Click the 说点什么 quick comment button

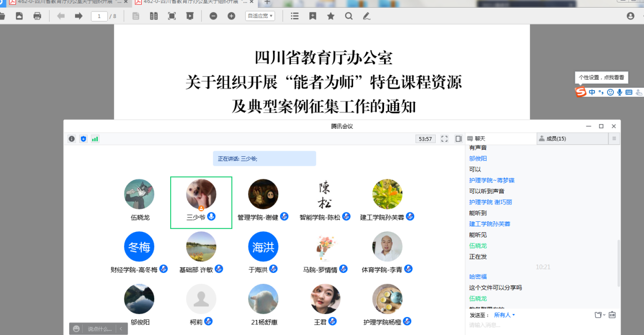click(99, 329)
